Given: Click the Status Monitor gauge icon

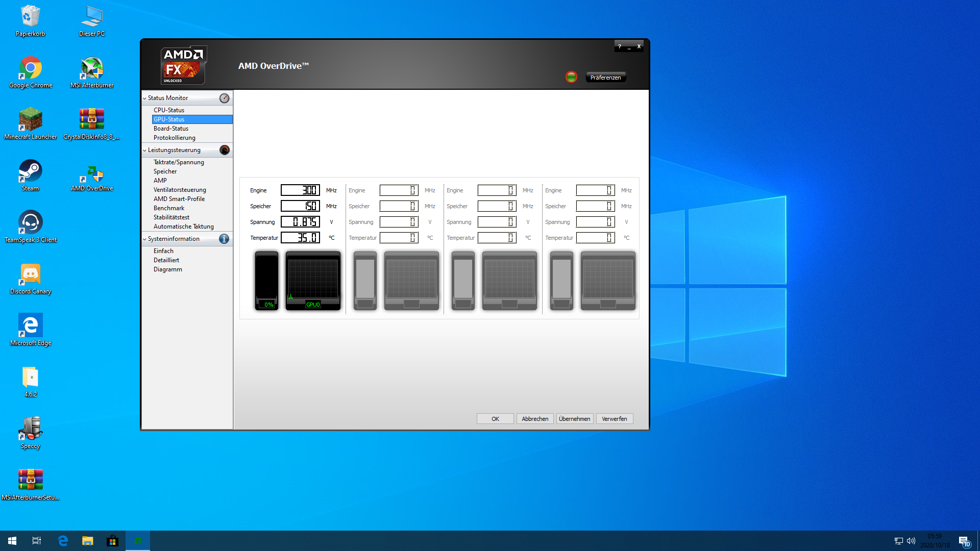Looking at the screenshot, I should pos(224,98).
